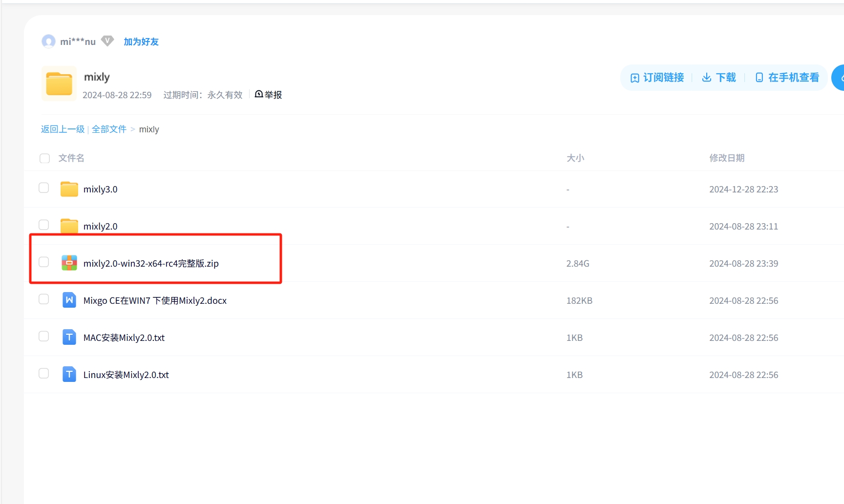Click the 订阅链接 subscribe button

click(x=657, y=78)
